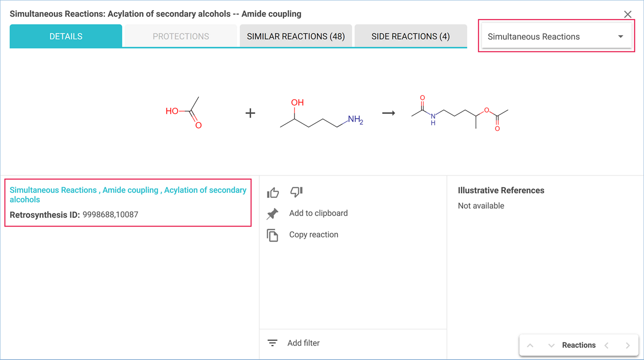Switch to the Details tab
Screen dimensions: 644x360
click(66, 36)
